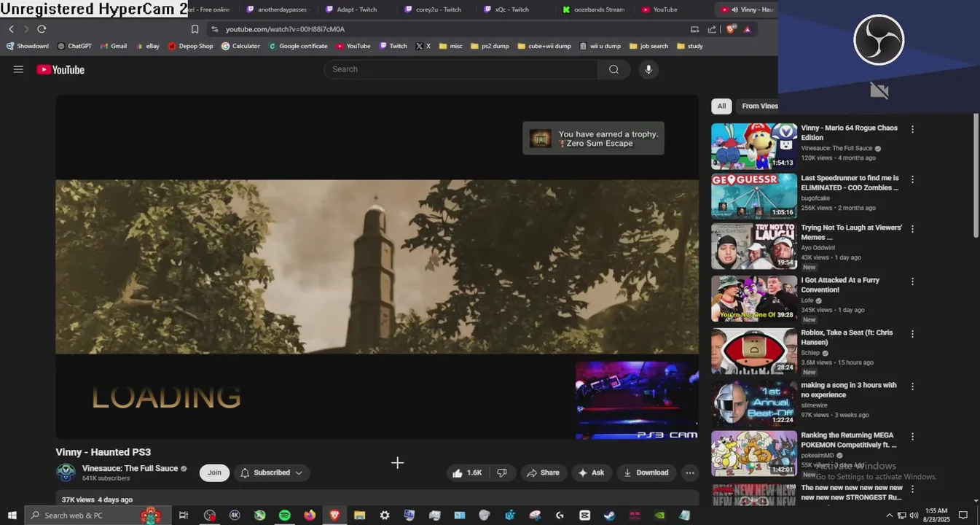Reload the page

[42, 29]
